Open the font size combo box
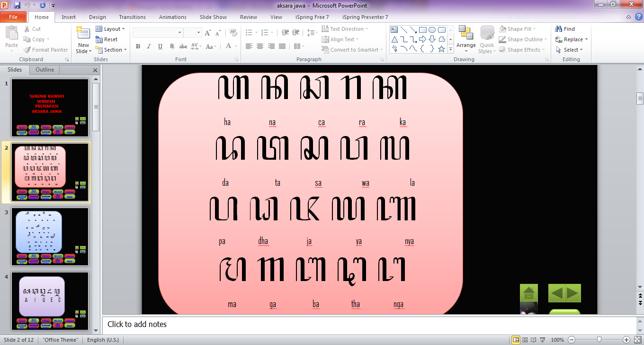The image size is (644, 345). coord(193,33)
